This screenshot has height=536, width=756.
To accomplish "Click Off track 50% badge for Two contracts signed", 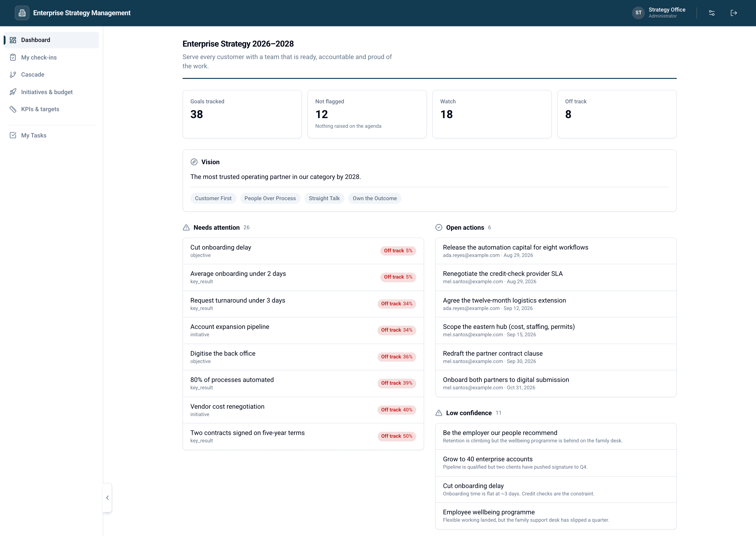I will (x=396, y=436).
